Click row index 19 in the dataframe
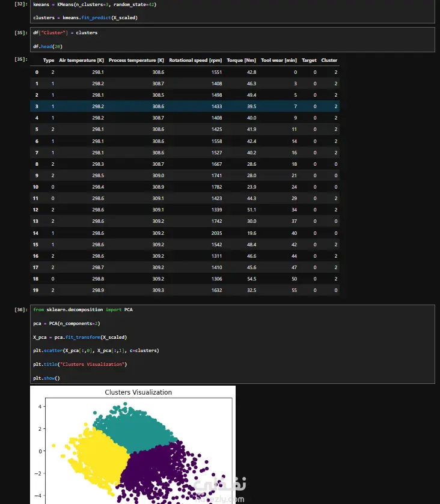 tap(35, 290)
